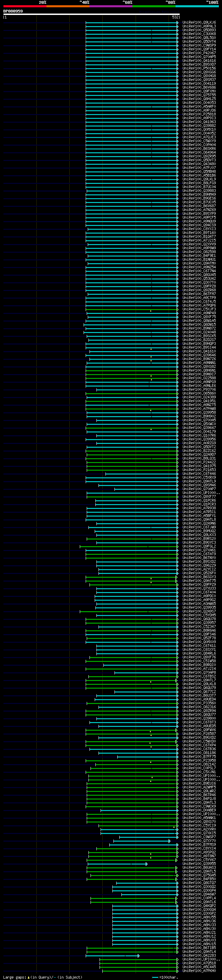This screenshot has width=222, height=980.
Task: Open hit UniRef100_C3U0K8
Action: 199,34
